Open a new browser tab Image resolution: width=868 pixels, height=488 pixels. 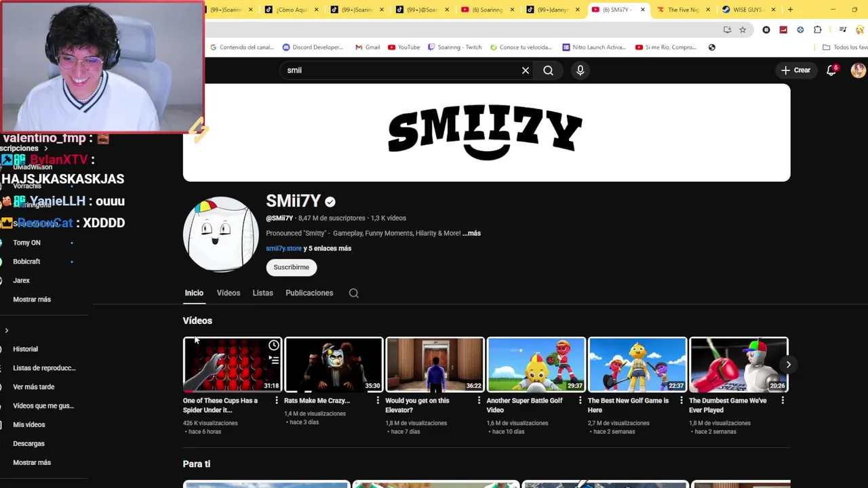pyautogui.click(x=790, y=9)
